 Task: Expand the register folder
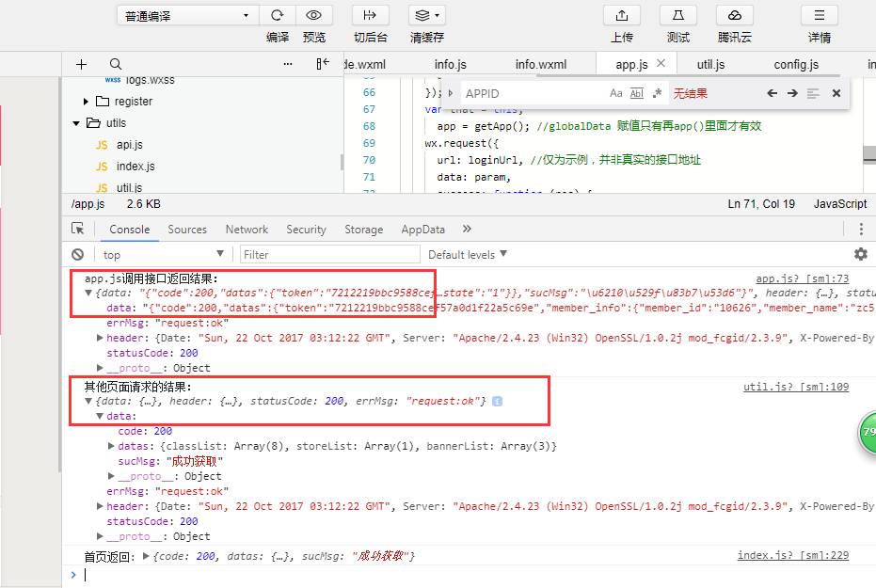[x=86, y=102]
